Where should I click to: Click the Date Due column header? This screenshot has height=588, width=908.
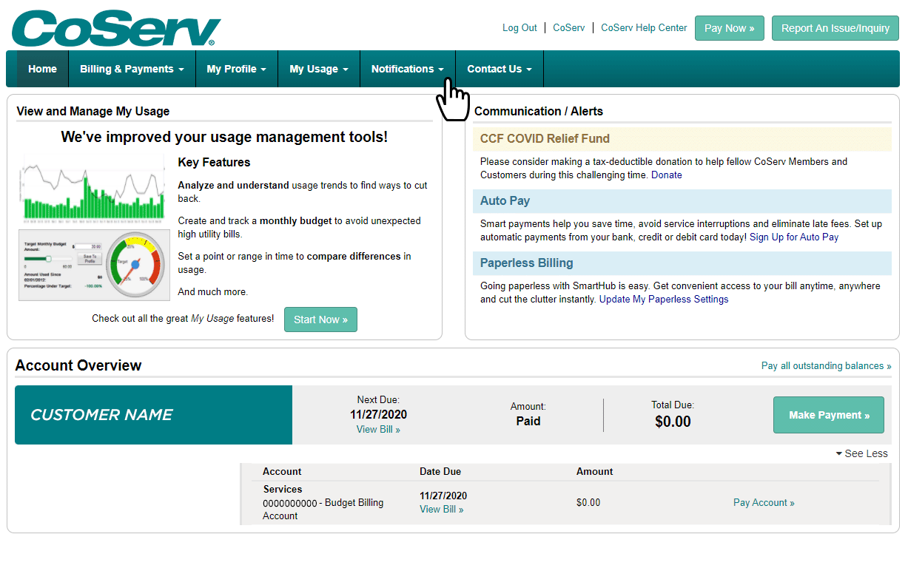(440, 472)
